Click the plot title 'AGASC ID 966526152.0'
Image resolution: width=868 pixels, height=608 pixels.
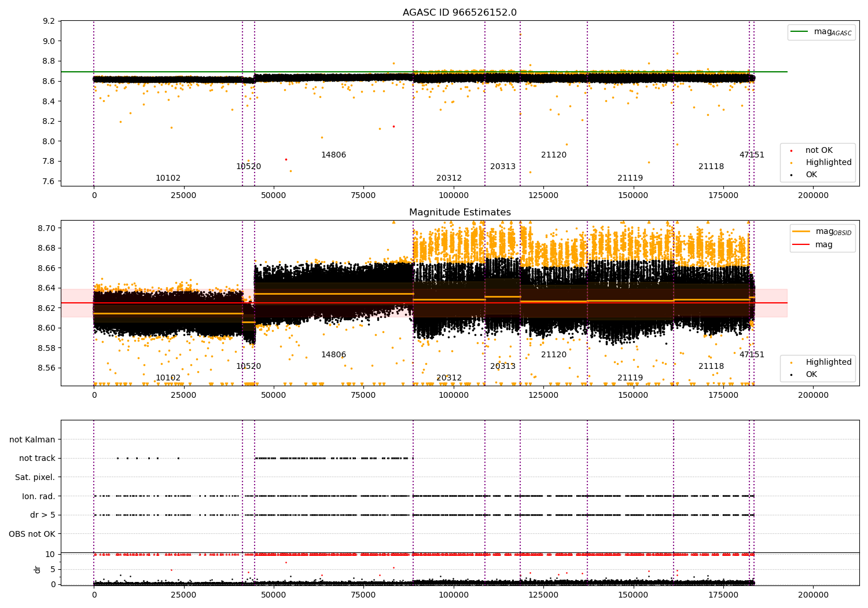(x=459, y=13)
